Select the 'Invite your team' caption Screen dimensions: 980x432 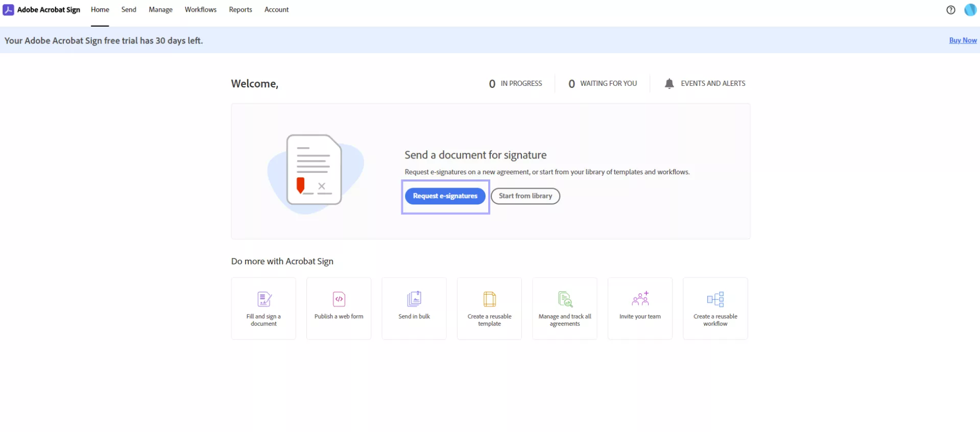[x=640, y=316]
